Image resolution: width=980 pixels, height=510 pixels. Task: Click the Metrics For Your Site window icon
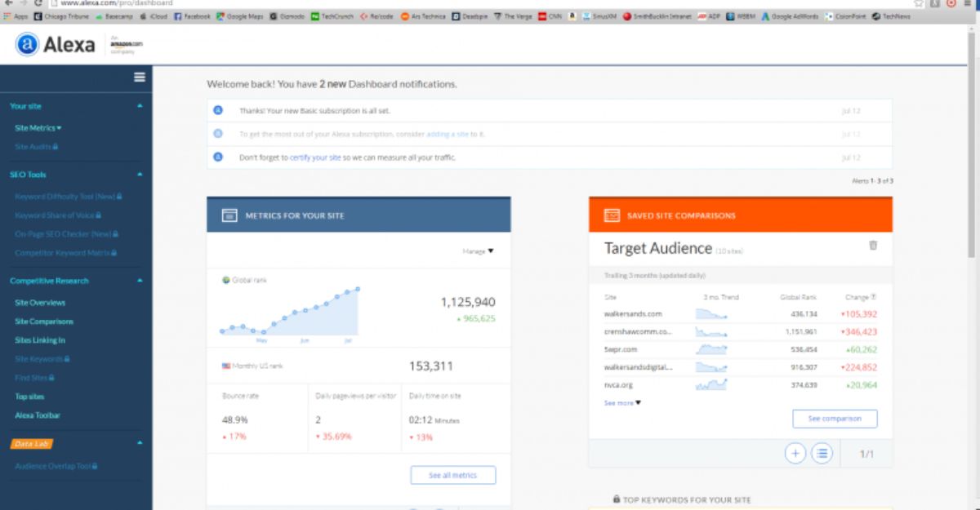(x=229, y=215)
